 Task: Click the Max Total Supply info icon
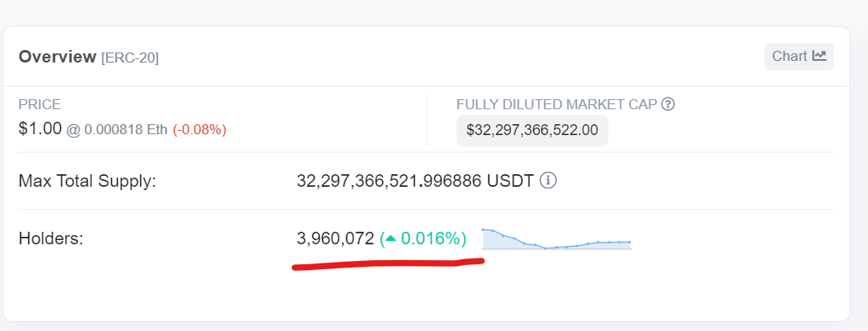(548, 181)
